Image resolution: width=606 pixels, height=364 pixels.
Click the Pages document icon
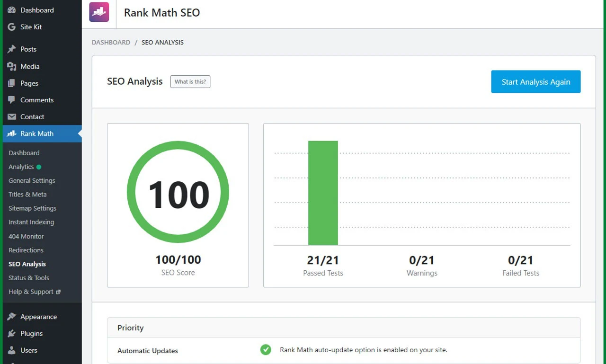pos(12,83)
